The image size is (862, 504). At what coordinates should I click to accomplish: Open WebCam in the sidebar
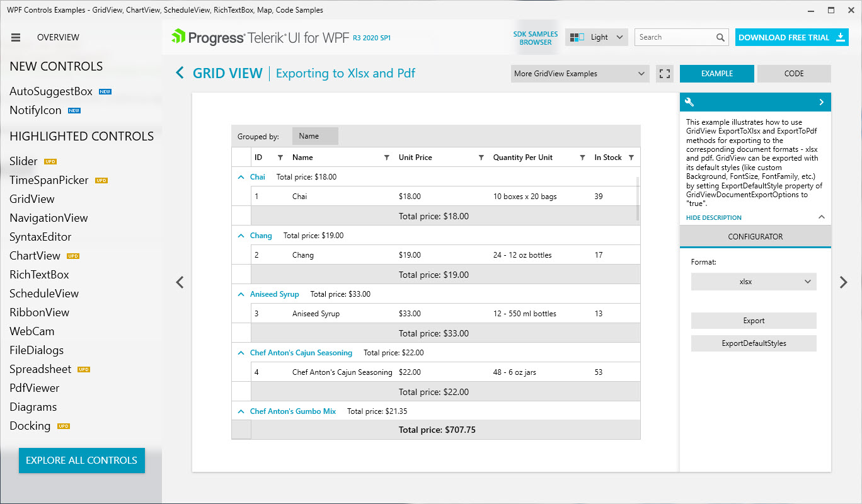[32, 331]
